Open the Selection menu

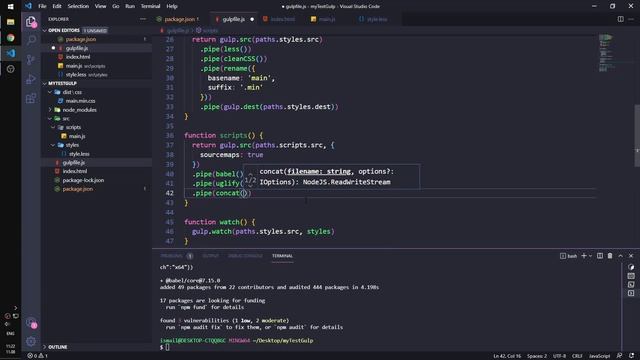pyautogui.click(x=78, y=6)
